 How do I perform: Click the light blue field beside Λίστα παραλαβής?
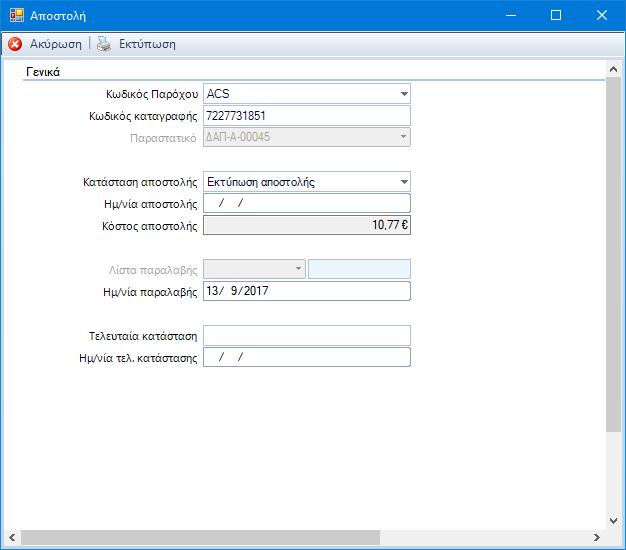[359, 269]
